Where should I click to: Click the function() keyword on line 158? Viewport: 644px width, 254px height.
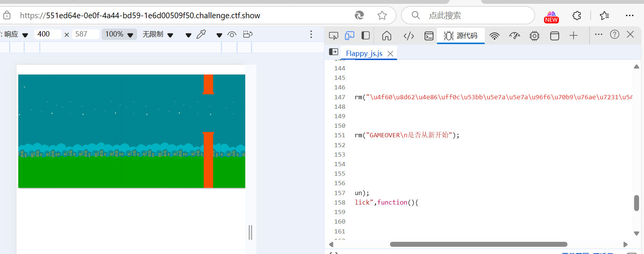[392, 203]
